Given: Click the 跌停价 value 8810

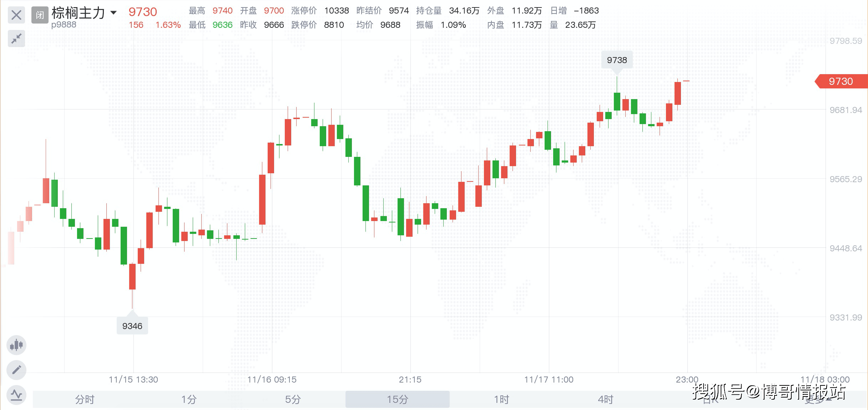Looking at the screenshot, I should pyautogui.click(x=334, y=25).
